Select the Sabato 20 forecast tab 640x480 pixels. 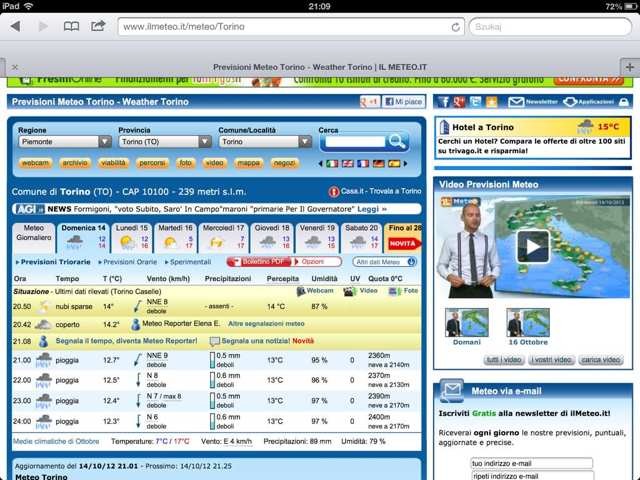(361, 238)
